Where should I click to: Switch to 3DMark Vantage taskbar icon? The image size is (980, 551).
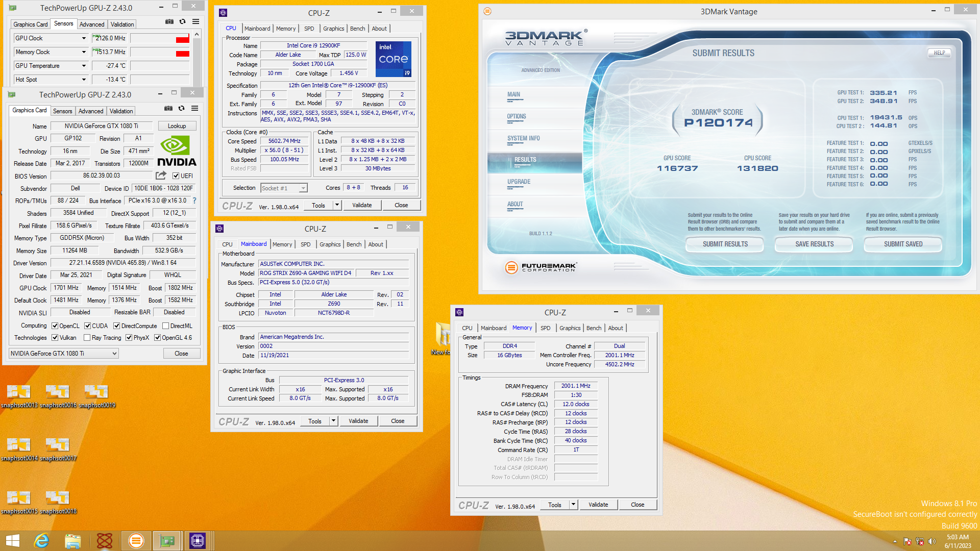click(x=136, y=541)
